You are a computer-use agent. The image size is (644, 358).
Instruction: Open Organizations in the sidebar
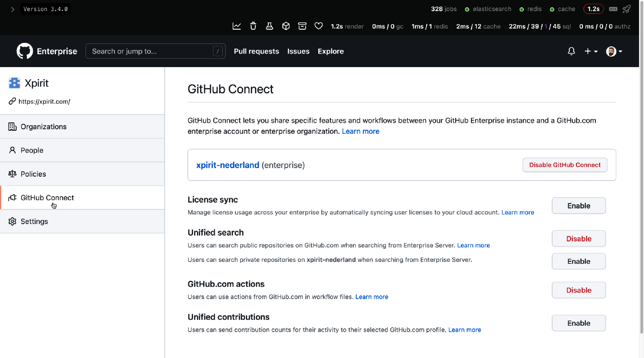(82, 126)
